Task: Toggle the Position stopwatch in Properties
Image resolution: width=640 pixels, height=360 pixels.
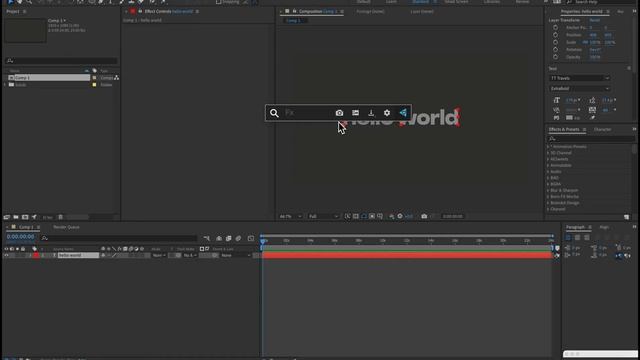Action: point(555,35)
